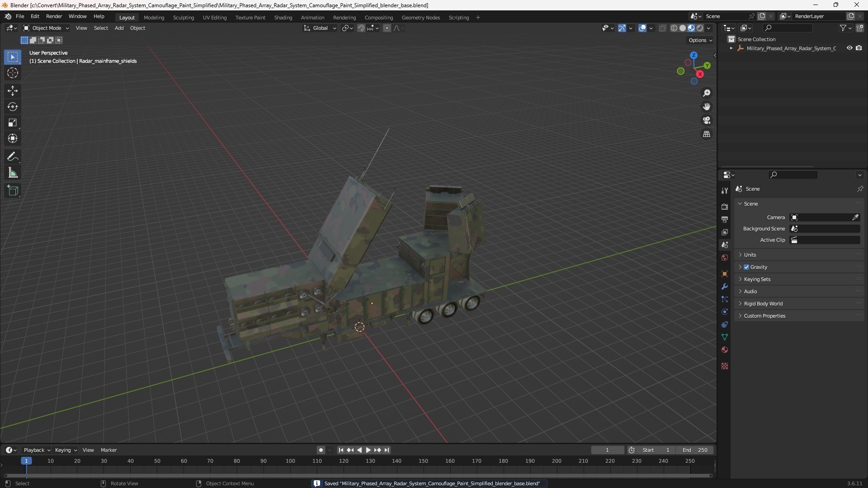Screen dimensions: 868x488
Task: Switch to the Shading workspace tab
Action: 283,18
